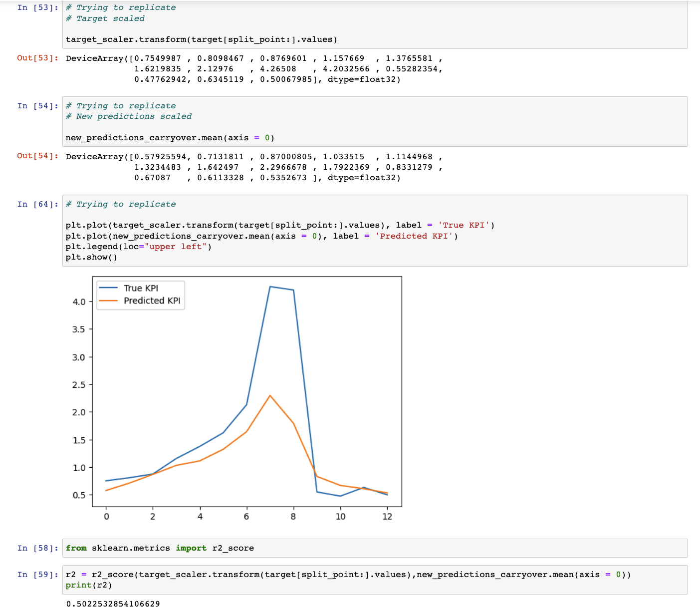Click the plotting code cell In [64]
The image size is (700, 610).
(x=375, y=231)
